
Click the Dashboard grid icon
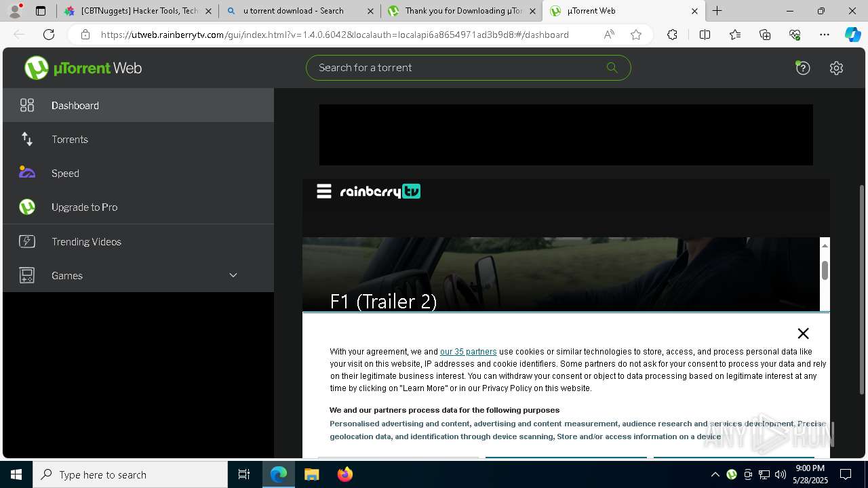point(27,105)
